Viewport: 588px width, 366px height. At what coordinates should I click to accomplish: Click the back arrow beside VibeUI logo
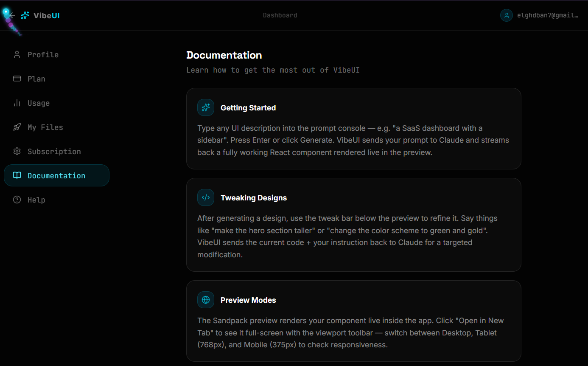(11, 15)
